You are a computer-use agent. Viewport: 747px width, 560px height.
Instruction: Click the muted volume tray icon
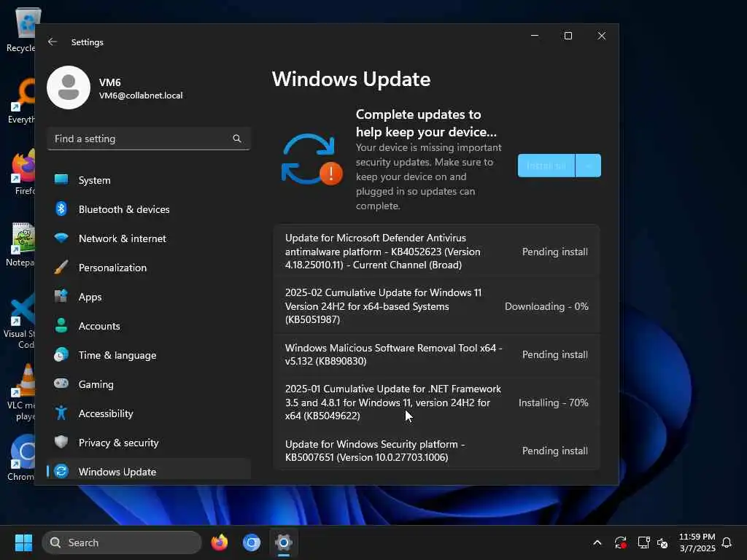point(662,542)
